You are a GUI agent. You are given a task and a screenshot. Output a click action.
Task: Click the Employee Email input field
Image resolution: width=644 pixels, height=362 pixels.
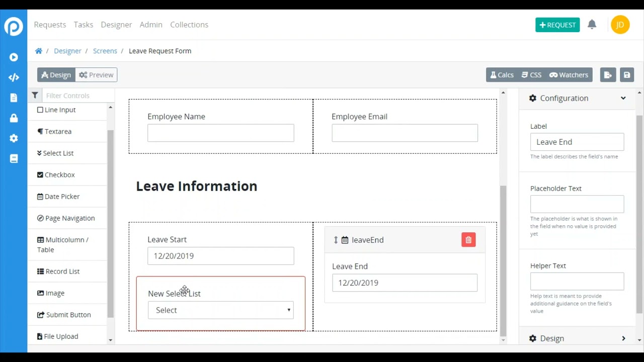[405, 133]
